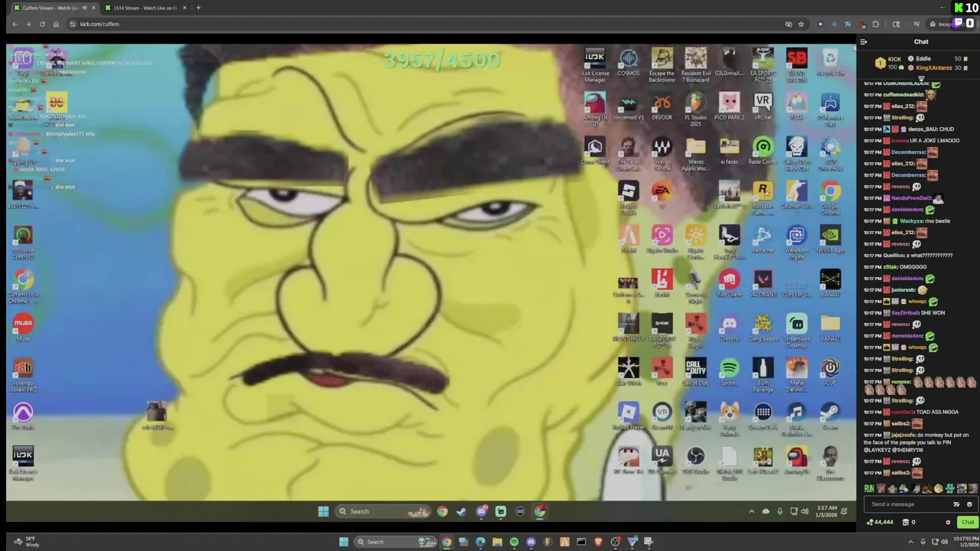The width and height of the screenshot is (980, 551).
Task: Open Focusrite Control 2 shortcut
Action: click(23, 242)
